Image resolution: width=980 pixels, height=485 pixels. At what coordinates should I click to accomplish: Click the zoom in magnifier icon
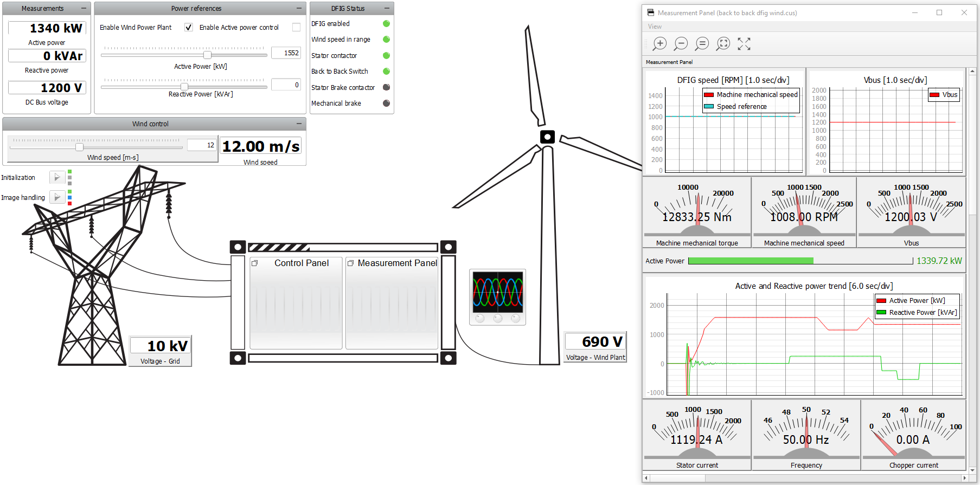click(x=659, y=44)
